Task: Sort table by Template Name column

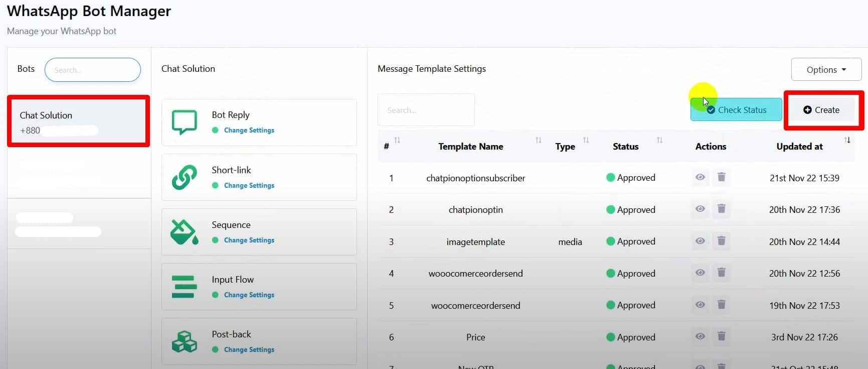Action: click(470, 147)
